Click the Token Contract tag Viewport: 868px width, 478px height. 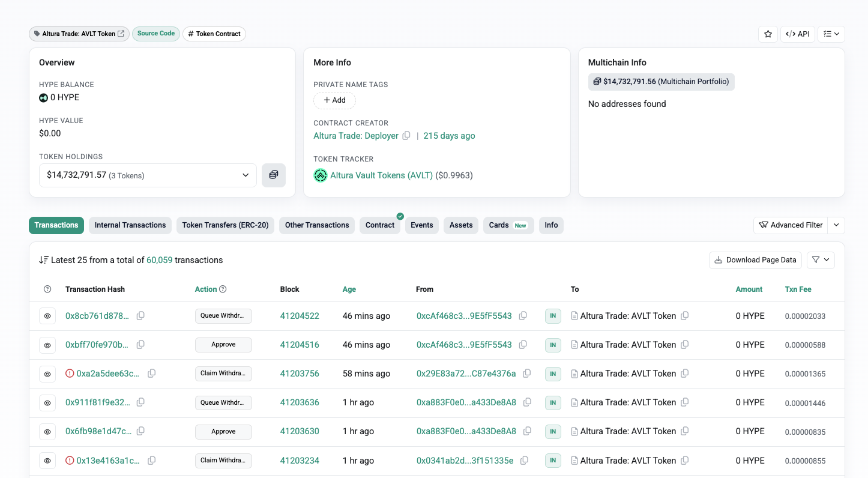pyautogui.click(x=214, y=34)
